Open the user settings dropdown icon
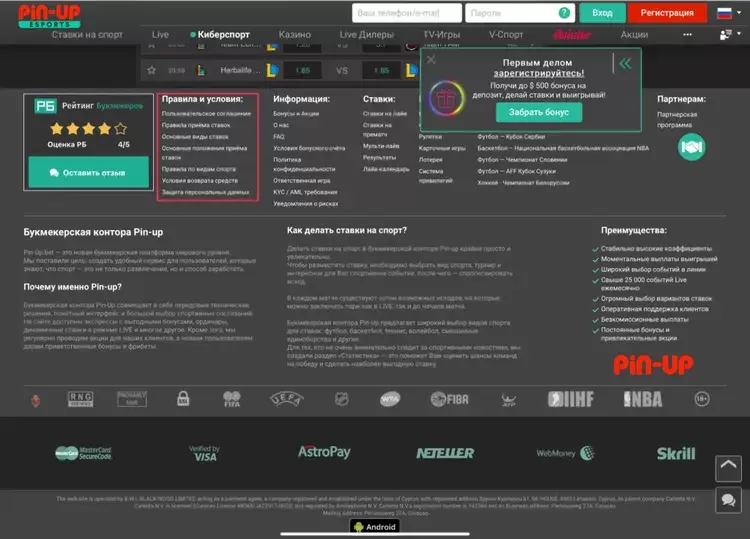The height and width of the screenshot is (539, 750). pos(730,34)
